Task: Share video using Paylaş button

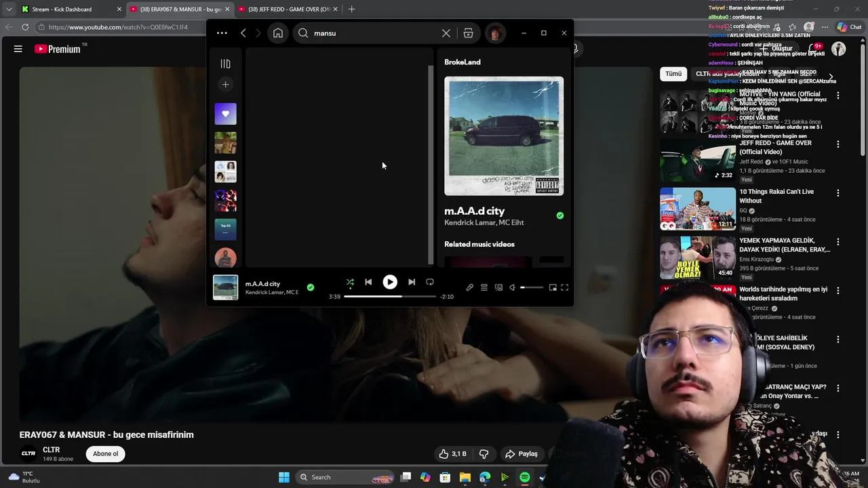Action: 521,454
